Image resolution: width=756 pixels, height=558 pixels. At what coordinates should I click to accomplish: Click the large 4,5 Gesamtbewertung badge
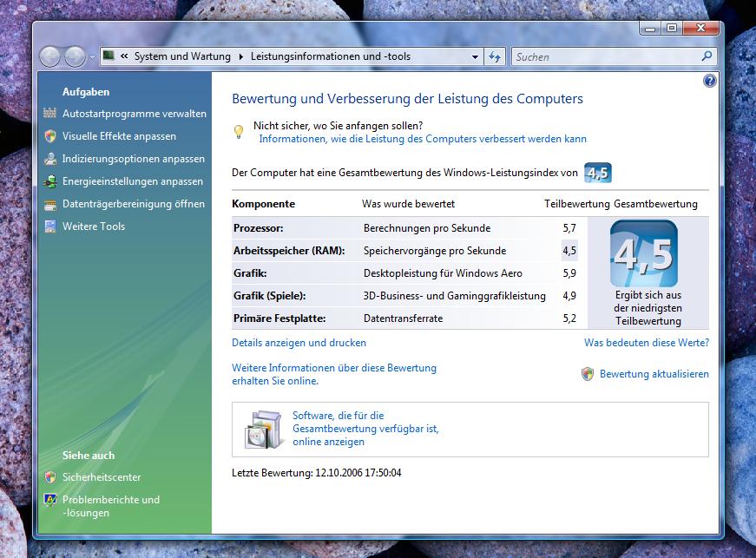[644, 253]
